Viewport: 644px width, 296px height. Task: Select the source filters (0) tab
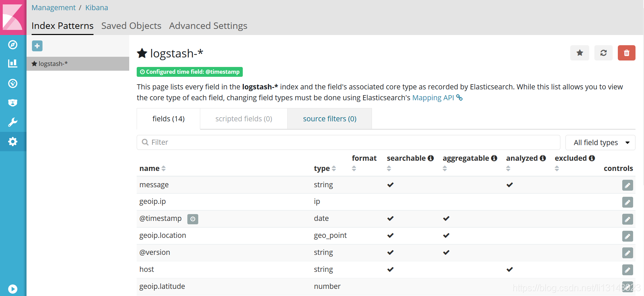(x=329, y=119)
